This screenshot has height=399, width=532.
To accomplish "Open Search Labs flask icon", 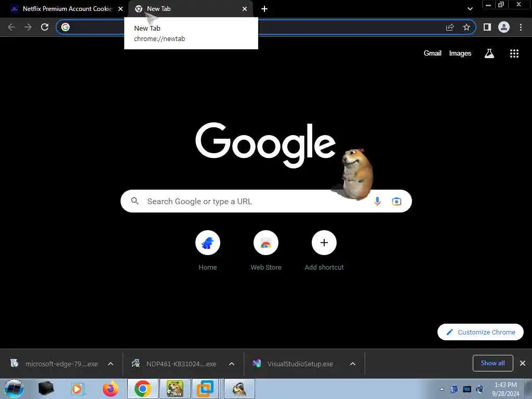I will point(489,54).
